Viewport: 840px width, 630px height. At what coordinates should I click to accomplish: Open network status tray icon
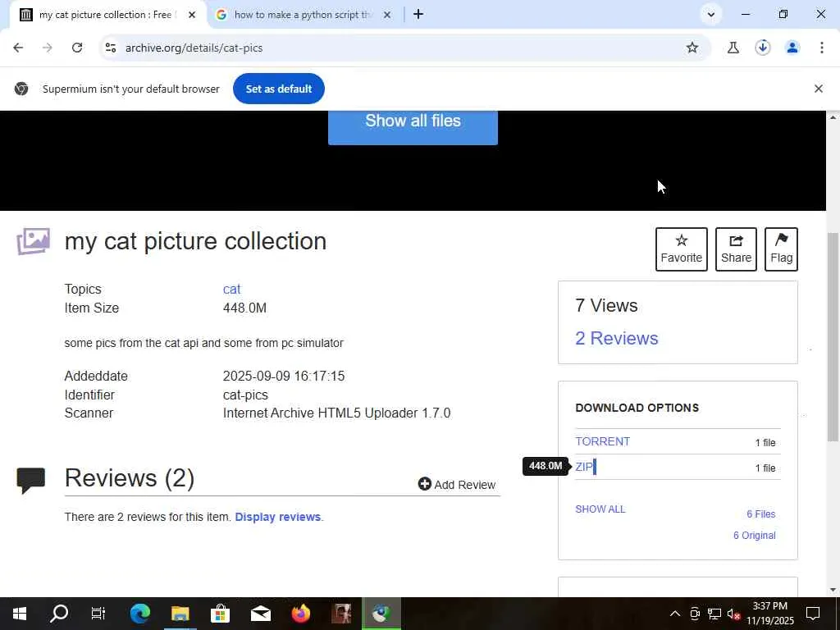(x=714, y=614)
